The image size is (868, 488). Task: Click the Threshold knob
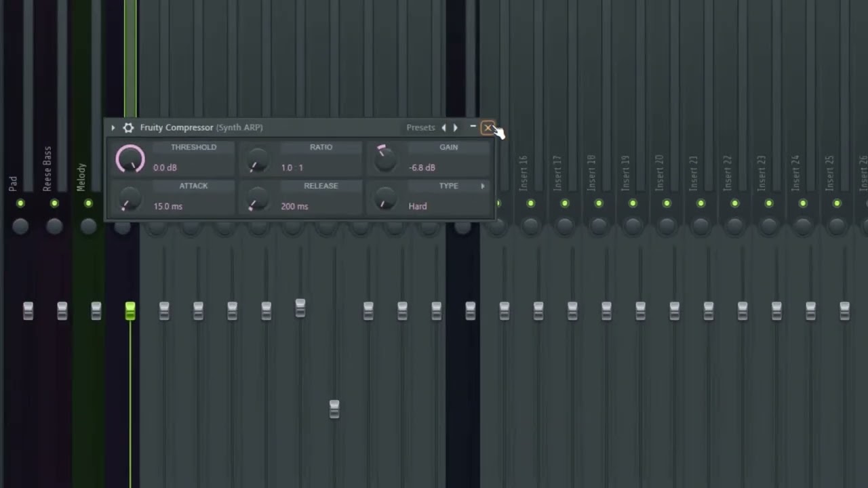tap(130, 159)
